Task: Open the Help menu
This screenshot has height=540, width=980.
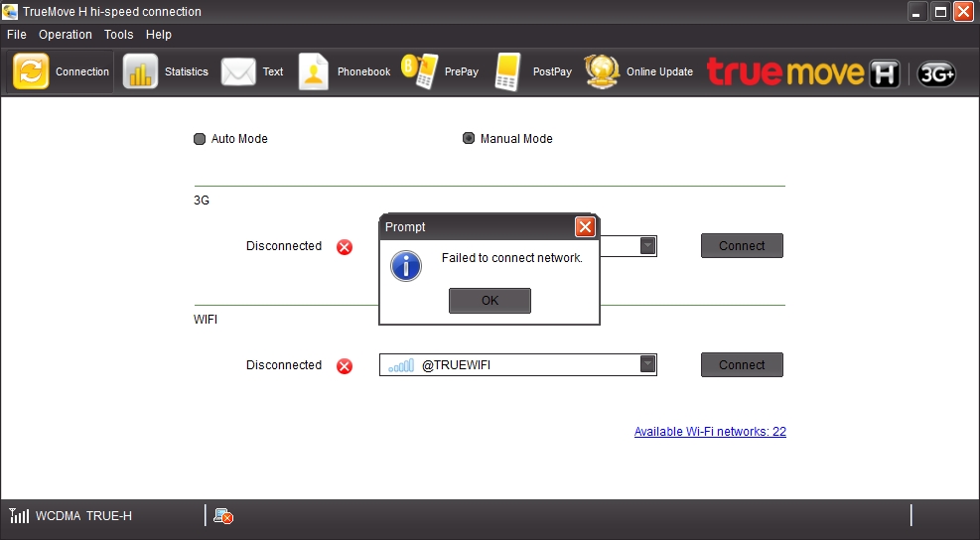Action: [x=159, y=35]
